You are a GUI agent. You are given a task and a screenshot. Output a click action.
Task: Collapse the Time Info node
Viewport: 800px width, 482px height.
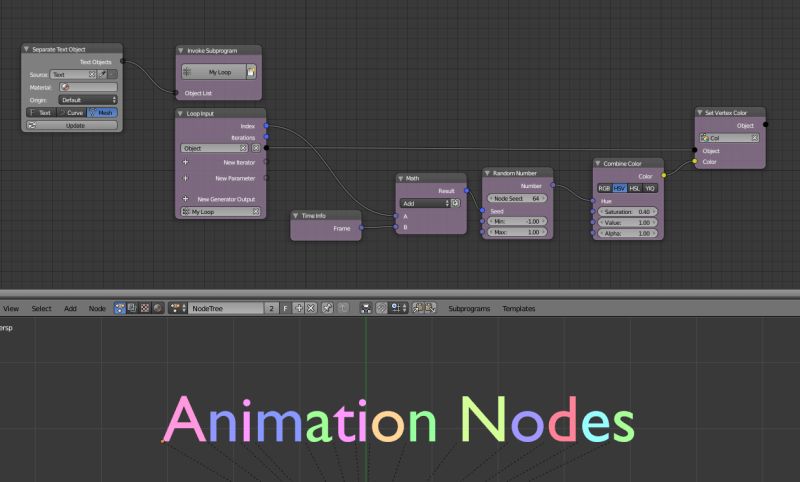[x=295, y=216]
